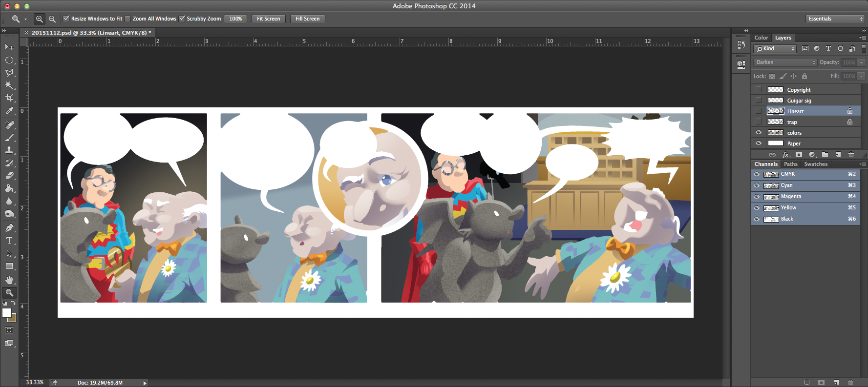This screenshot has width=868, height=387.
Task: Click the Zoom Out magnifier icon
Action: (x=52, y=19)
